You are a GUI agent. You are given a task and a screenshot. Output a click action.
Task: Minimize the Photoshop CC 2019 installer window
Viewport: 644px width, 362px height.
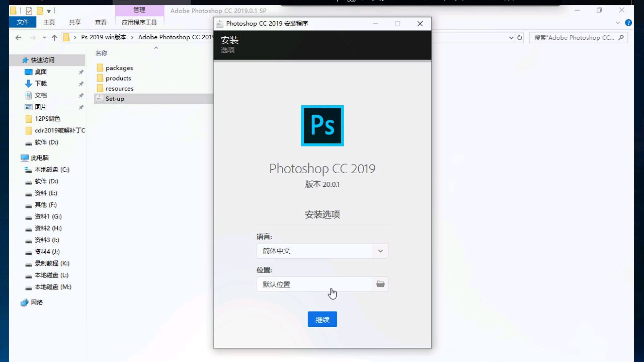click(x=376, y=24)
